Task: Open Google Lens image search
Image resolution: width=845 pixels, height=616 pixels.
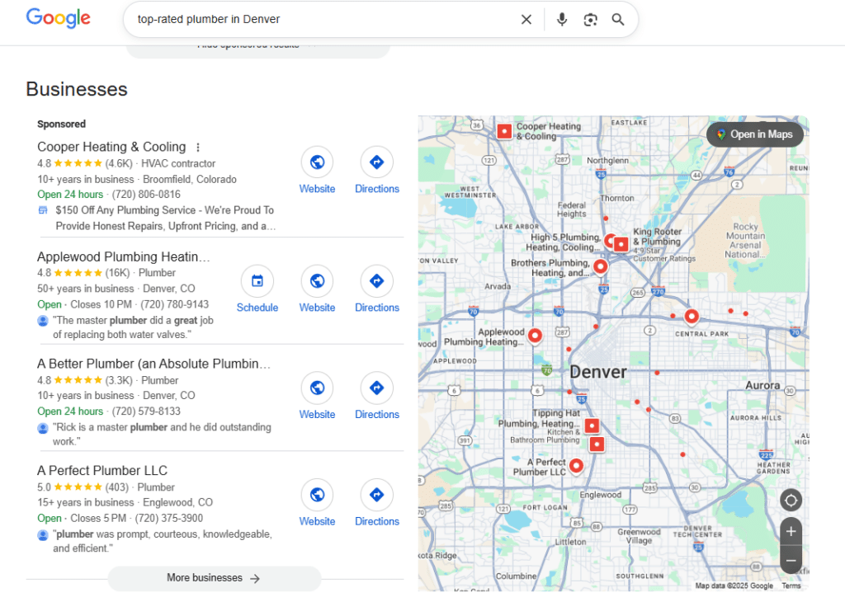Action: pyautogui.click(x=590, y=20)
